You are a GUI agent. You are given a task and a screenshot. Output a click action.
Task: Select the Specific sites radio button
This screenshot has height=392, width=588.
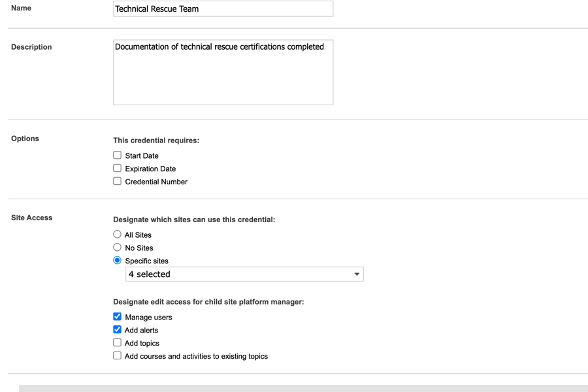coord(118,261)
